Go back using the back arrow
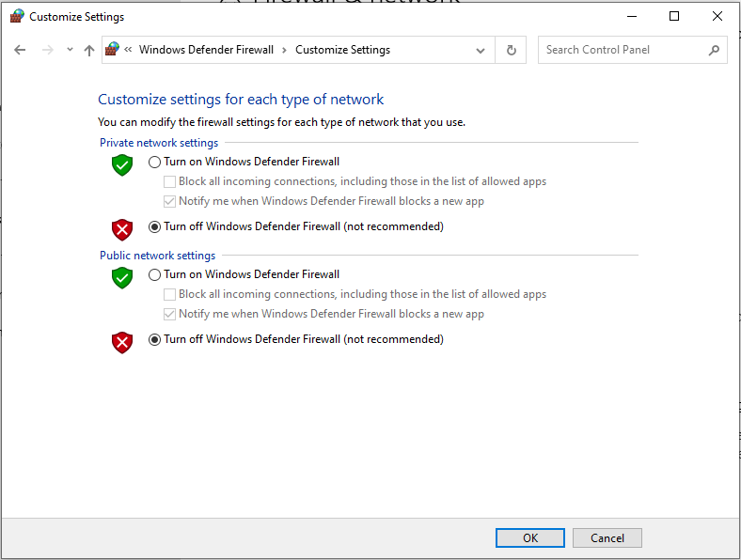Viewport: 741px width, 560px height. point(20,50)
